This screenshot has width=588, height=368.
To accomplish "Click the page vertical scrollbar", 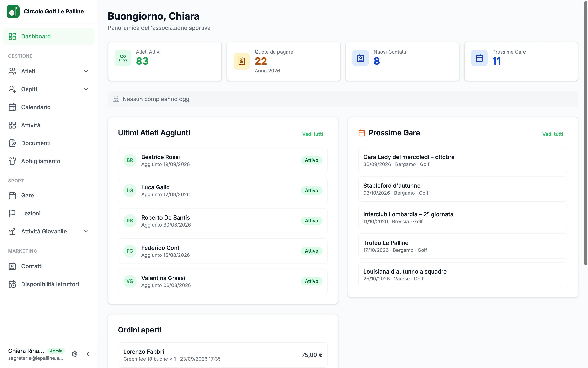I will click(x=586, y=133).
